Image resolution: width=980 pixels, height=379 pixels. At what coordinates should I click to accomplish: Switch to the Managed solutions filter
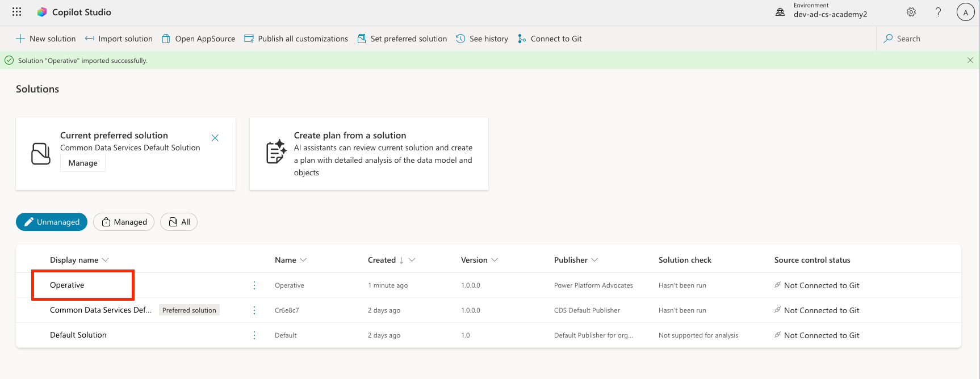point(124,222)
